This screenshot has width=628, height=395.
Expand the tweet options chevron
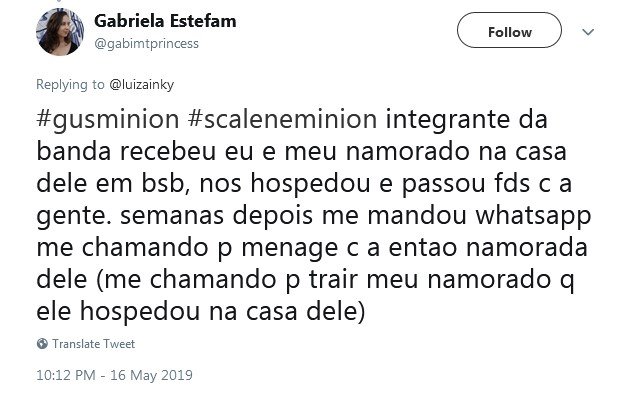(x=588, y=32)
